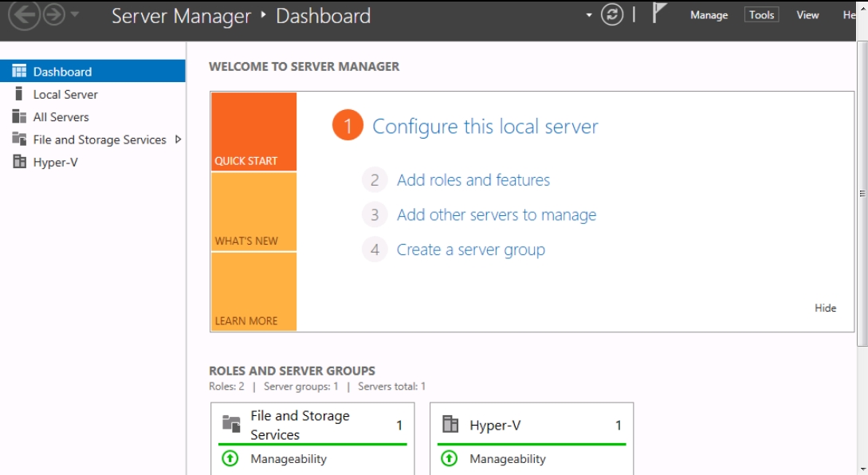The image size is (868, 475).
Task: Open the Tools menu
Action: point(761,15)
